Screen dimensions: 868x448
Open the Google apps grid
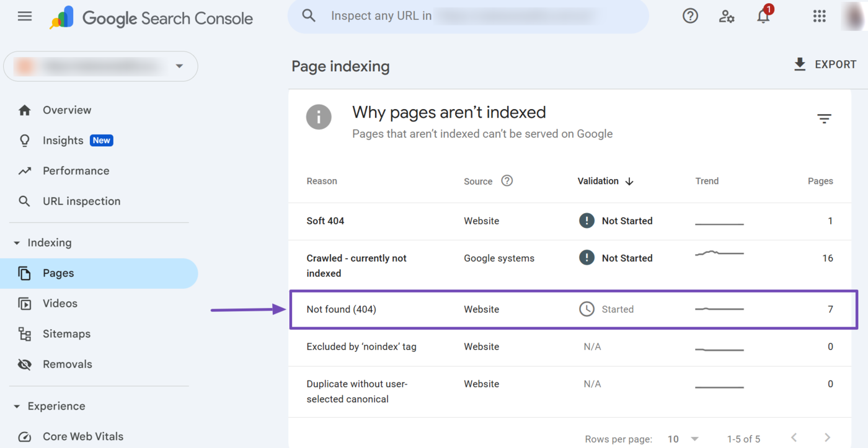819,16
